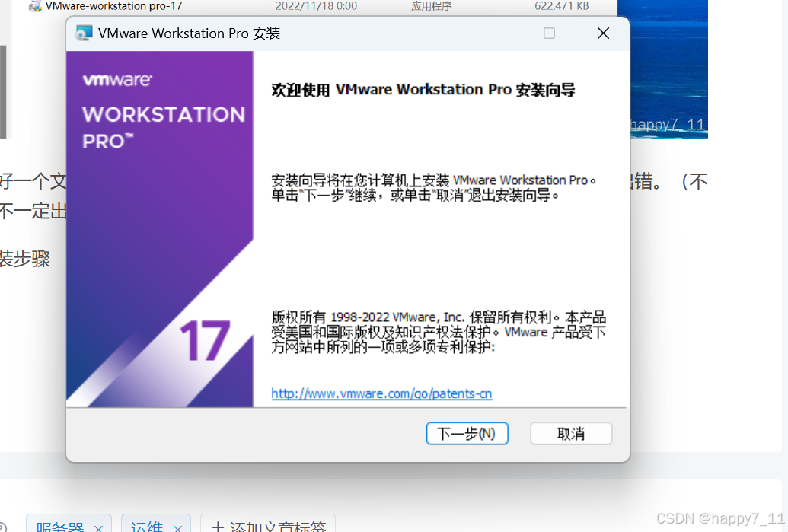Viewport: 788px width, 532px height.
Task: Click the 2022/11/18 0:00 date value
Action: pos(316,6)
